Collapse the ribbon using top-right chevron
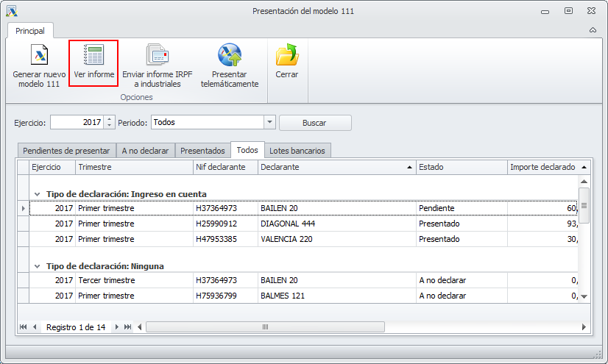Viewport: 608px width, 364px height. click(593, 31)
